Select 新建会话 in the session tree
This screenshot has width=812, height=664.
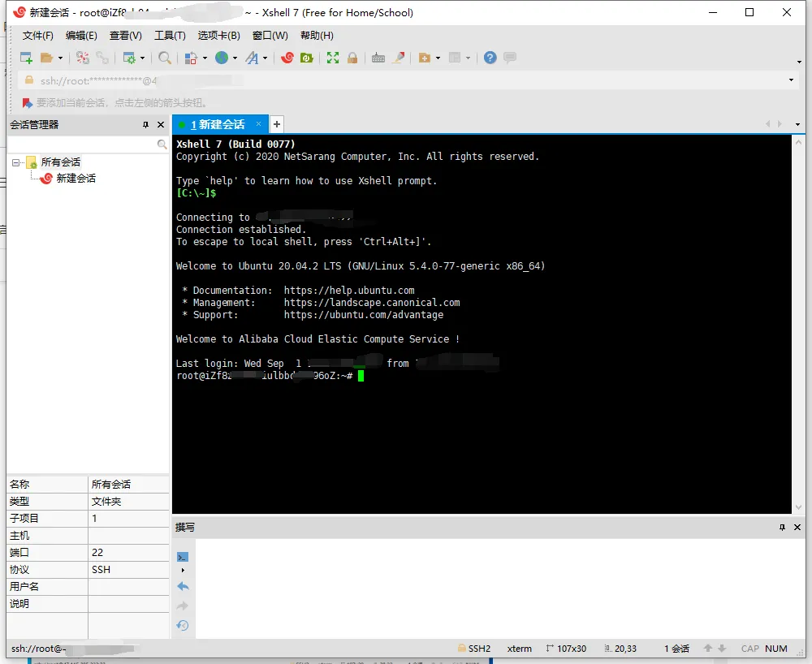click(76, 179)
